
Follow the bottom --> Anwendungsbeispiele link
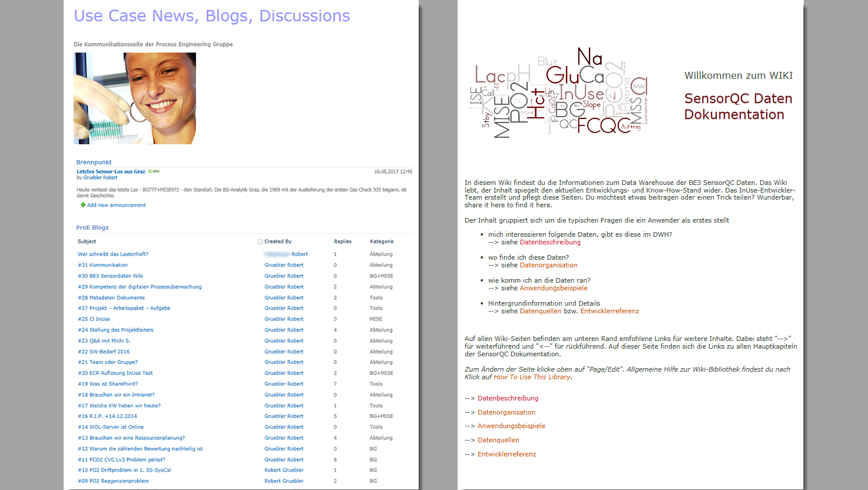511,426
